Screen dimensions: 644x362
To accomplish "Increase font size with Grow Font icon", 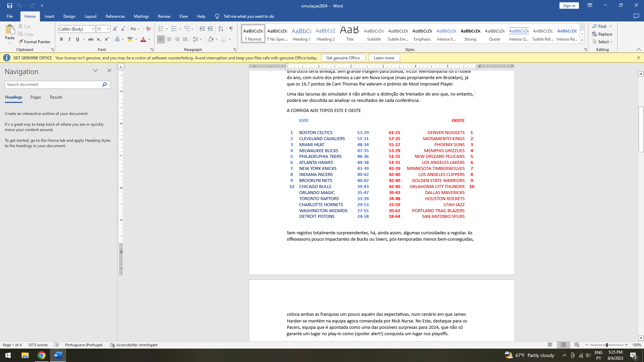I will pos(115,29).
